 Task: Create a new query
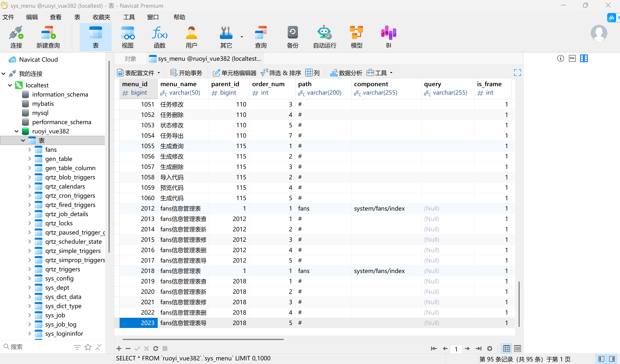(x=48, y=36)
